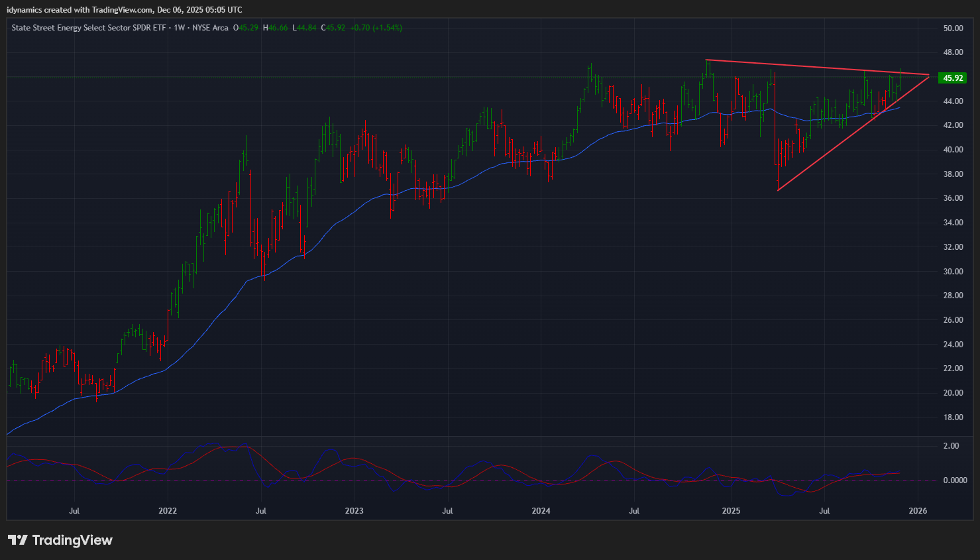The height and width of the screenshot is (560, 980).
Task: Click the 0.0000 label on indicator scale
Action: (955, 480)
